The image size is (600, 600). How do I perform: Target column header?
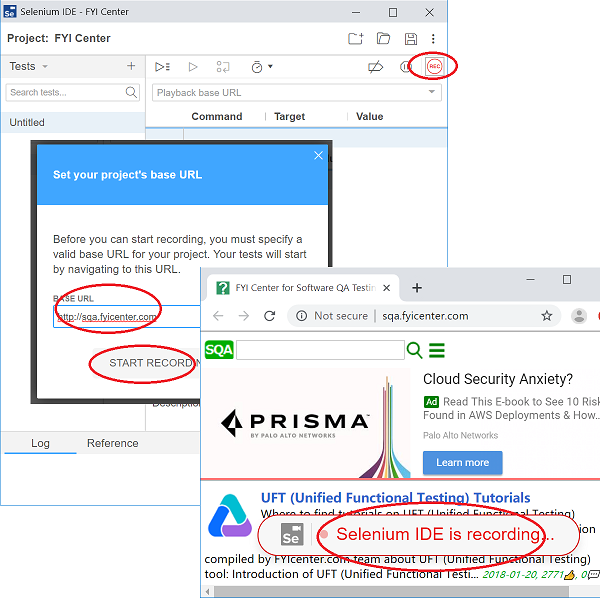click(289, 116)
